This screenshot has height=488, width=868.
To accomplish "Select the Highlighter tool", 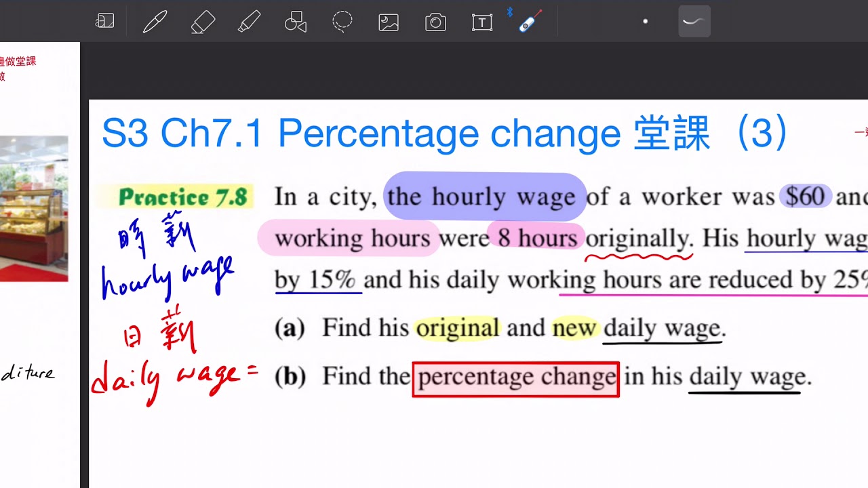I will pos(250,22).
